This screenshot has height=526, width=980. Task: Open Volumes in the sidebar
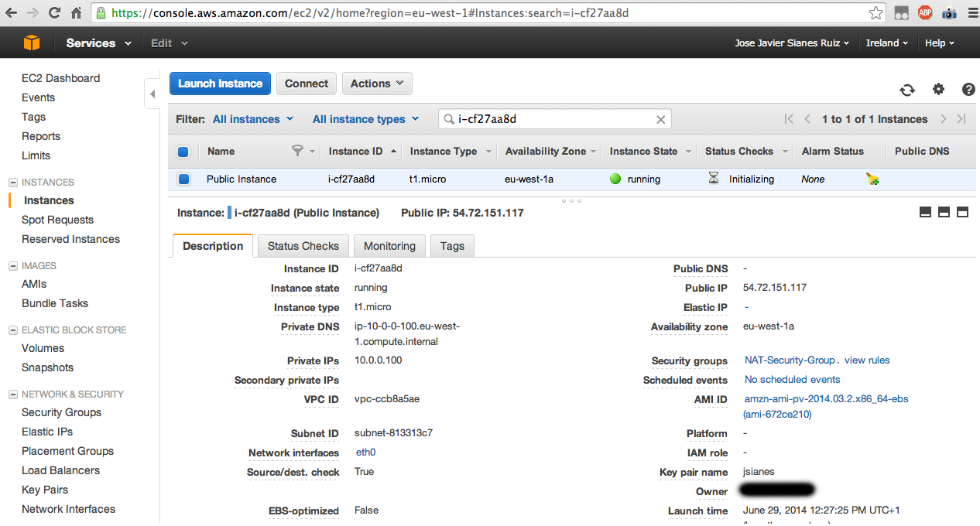pyautogui.click(x=43, y=348)
